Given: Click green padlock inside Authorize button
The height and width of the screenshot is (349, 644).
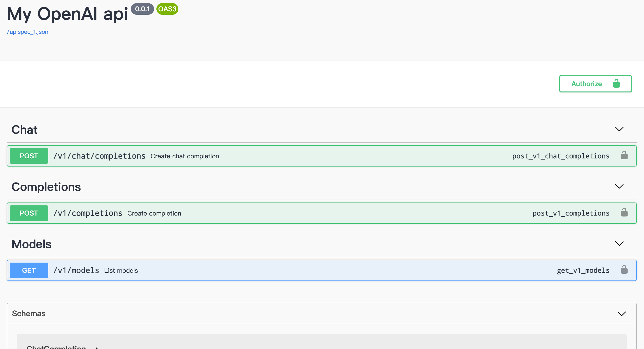Looking at the screenshot, I should tap(616, 84).
